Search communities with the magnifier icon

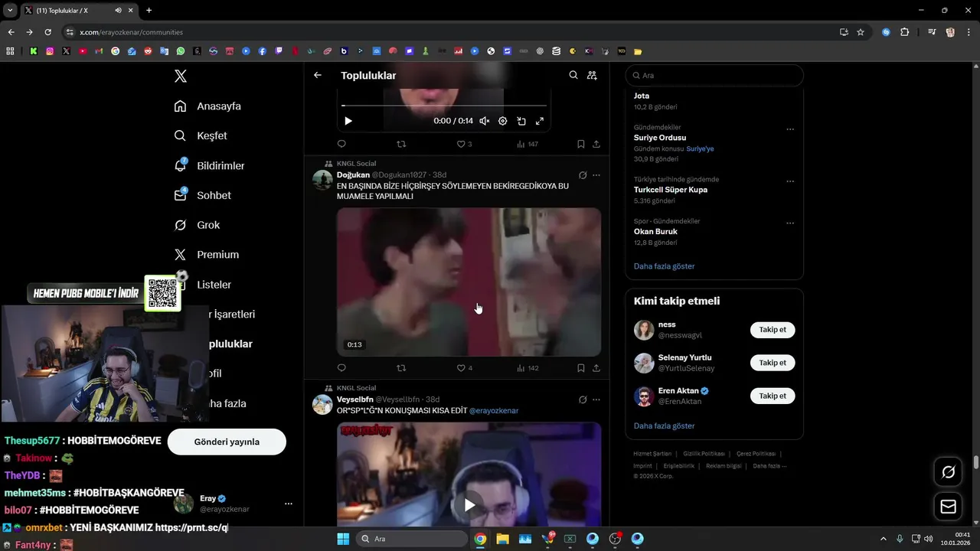[x=573, y=75]
